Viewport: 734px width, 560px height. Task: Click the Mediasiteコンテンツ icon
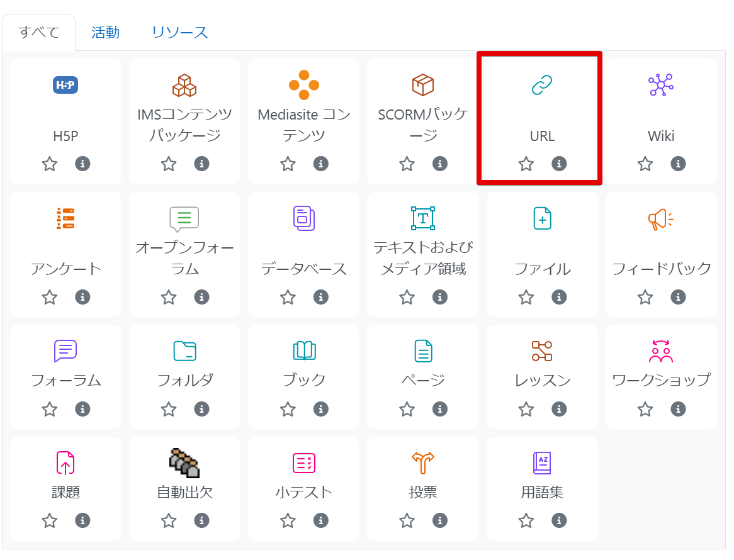tap(303, 84)
